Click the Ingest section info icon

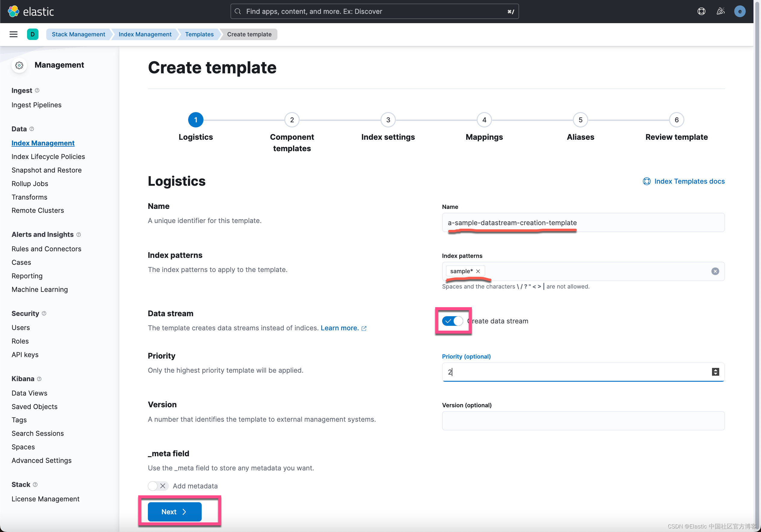37,90
